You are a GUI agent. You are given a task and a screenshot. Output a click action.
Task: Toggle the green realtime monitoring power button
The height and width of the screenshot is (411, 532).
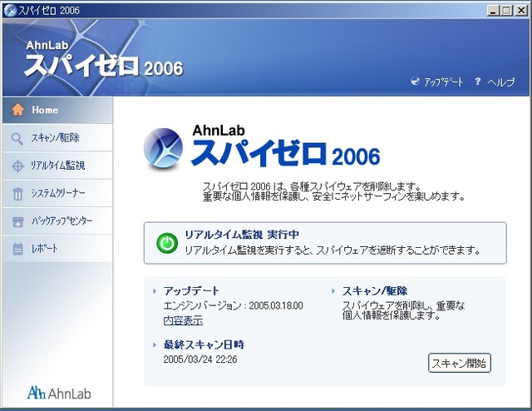pos(167,243)
